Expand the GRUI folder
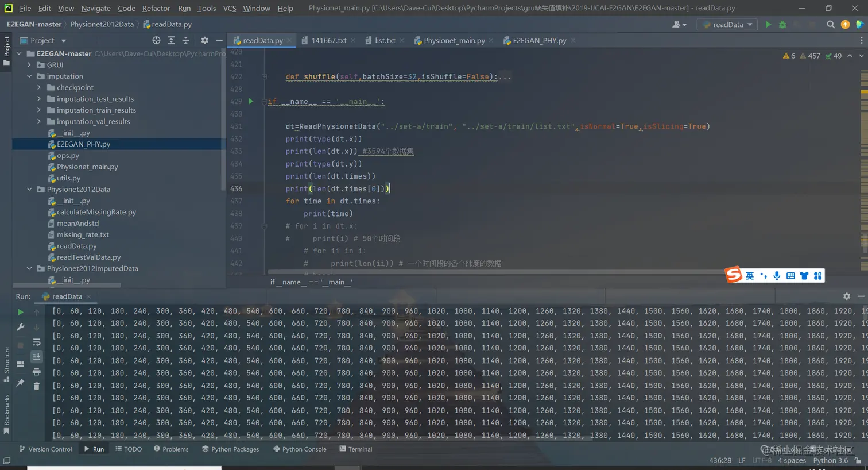The width and height of the screenshot is (868, 470). [x=29, y=65]
